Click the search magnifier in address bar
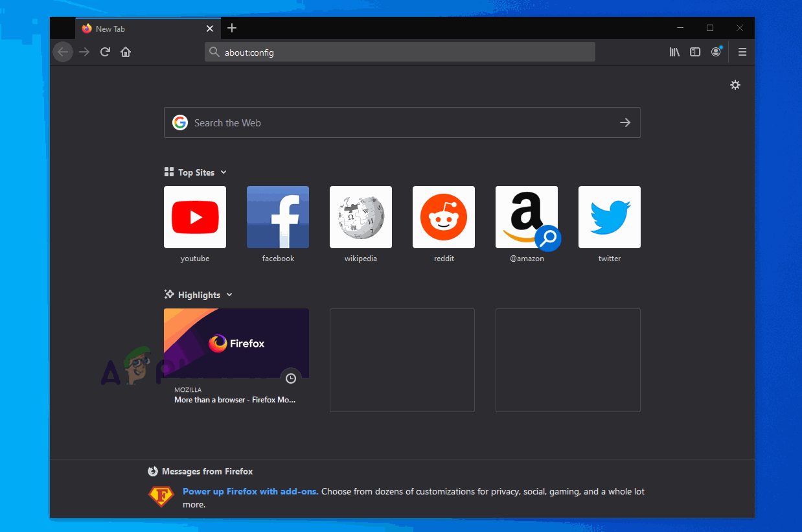The image size is (802, 532). (214, 52)
